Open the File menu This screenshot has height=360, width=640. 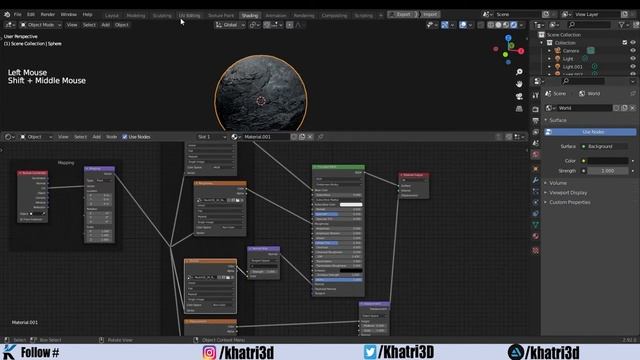[18, 14]
